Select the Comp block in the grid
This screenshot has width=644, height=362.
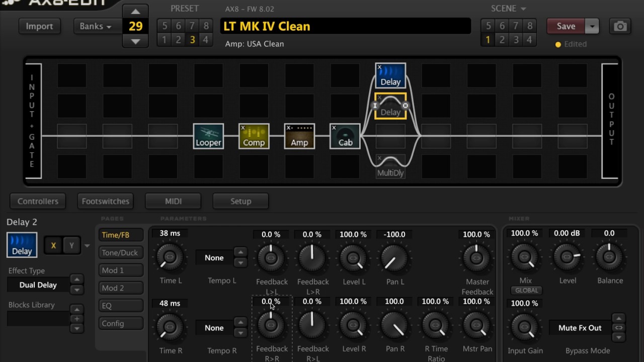[x=254, y=136]
